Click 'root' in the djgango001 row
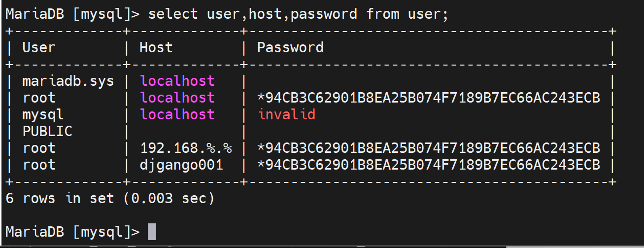The height and width of the screenshot is (248, 644). [x=39, y=165]
